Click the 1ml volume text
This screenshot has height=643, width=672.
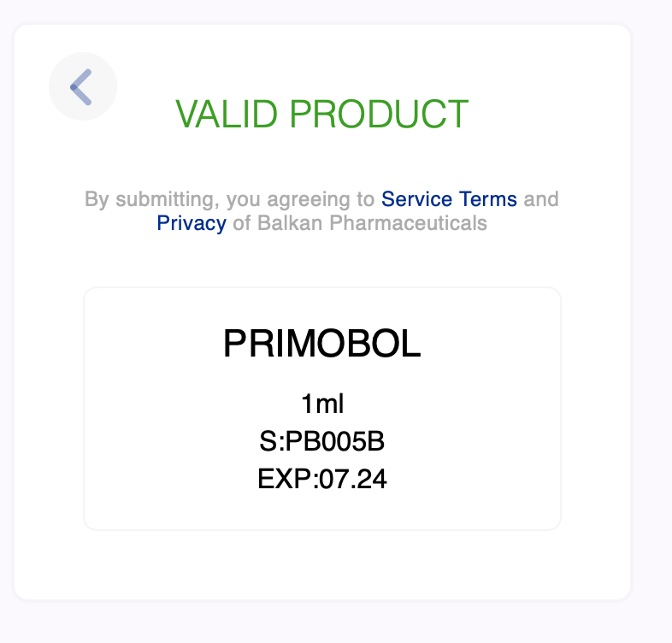321,404
